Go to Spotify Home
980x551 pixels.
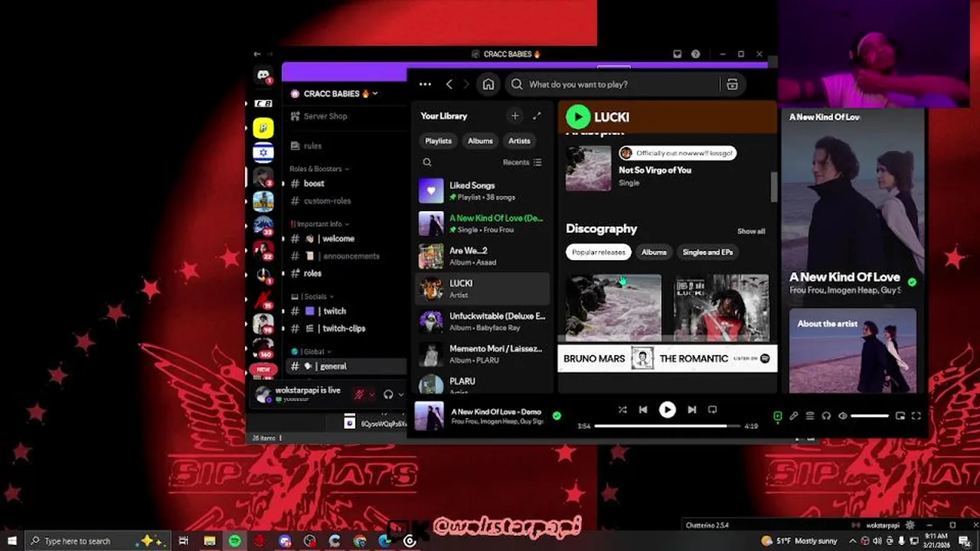coord(488,84)
